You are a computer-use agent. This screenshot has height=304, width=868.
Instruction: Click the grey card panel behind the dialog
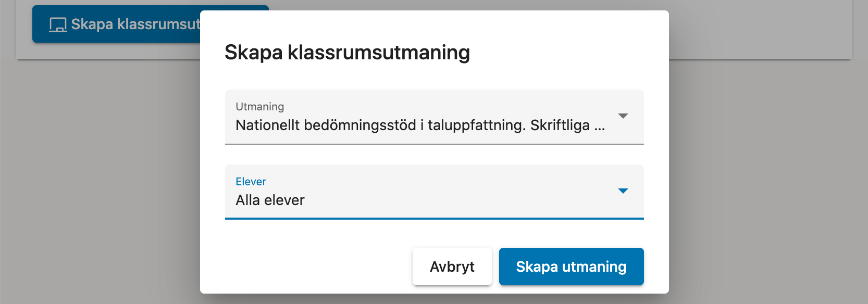coord(761,31)
